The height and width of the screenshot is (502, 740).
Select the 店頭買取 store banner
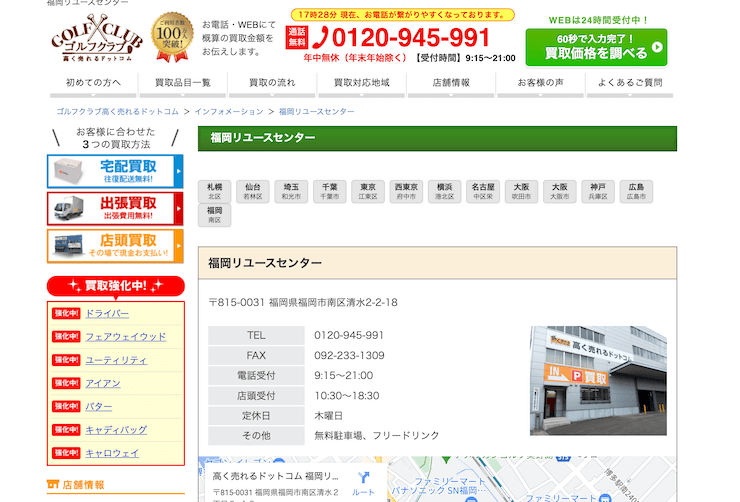pyautogui.click(x=115, y=246)
